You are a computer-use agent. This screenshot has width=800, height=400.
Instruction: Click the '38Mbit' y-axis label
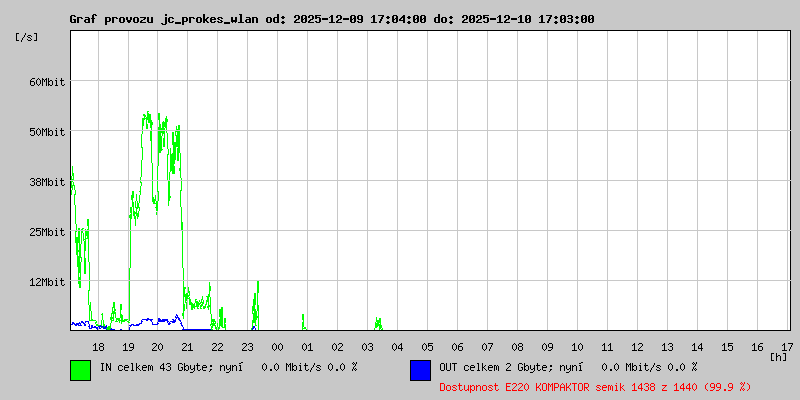[x=47, y=182]
